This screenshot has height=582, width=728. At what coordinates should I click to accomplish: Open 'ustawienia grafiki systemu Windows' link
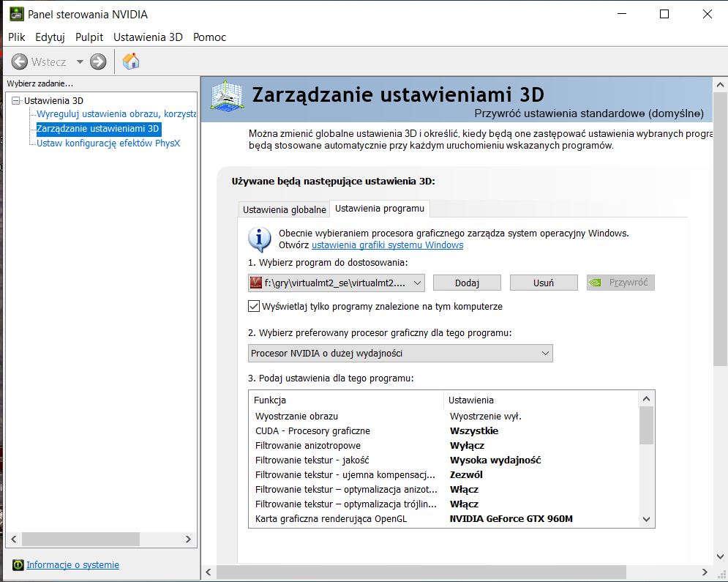(387, 245)
